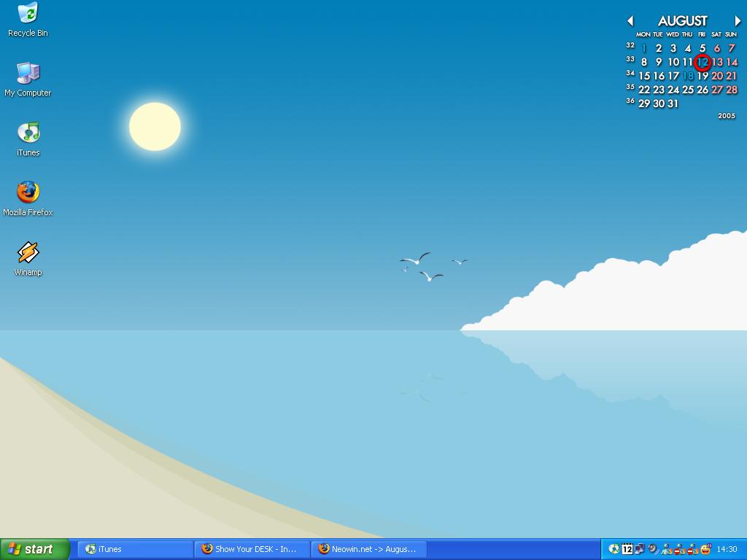747x560 pixels.
Task: Select blue date 18 in calendar
Action: pyautogui.click(x=688, y=76)
